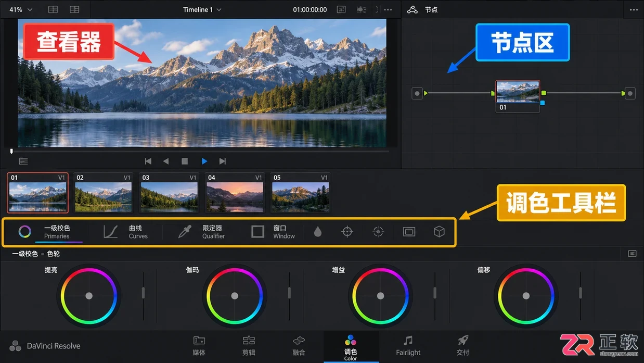Screen dimensions: 644x363
Task: Switch to the 剪辑 (Edit) page
Action: click(249, 346)
